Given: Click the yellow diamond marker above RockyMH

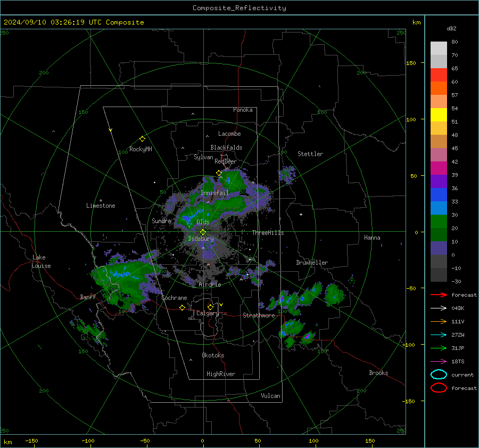Looking at the screenshot, I should [142, 139].
